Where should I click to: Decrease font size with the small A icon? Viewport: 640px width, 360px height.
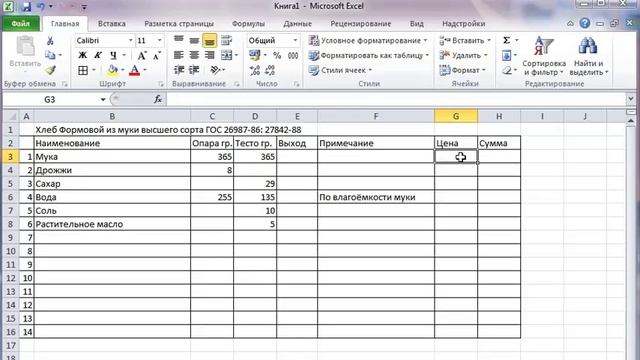coord(157,55)
